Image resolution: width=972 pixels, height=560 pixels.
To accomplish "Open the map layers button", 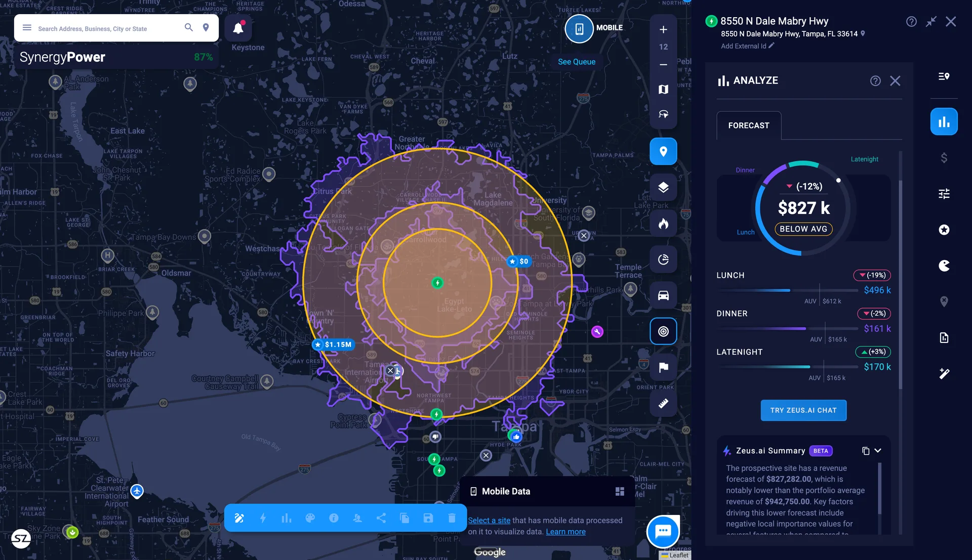I will click(663, 187).
